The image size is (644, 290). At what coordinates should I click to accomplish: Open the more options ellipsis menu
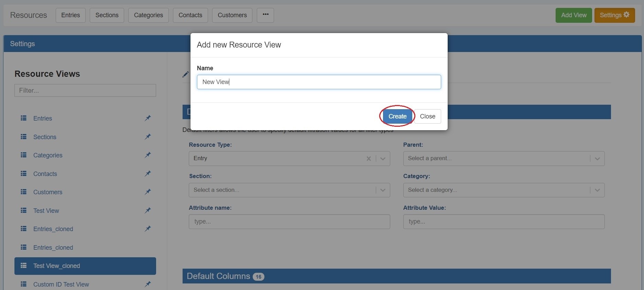[x=265, y=15]
